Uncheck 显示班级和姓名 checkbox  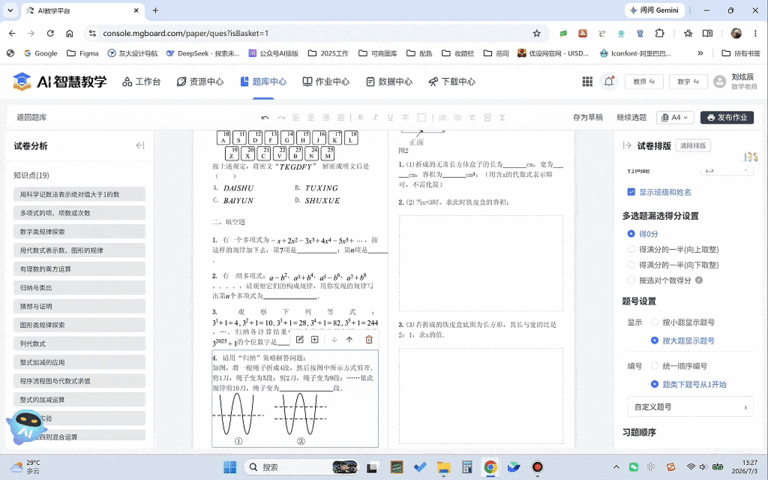coord(631,192)
